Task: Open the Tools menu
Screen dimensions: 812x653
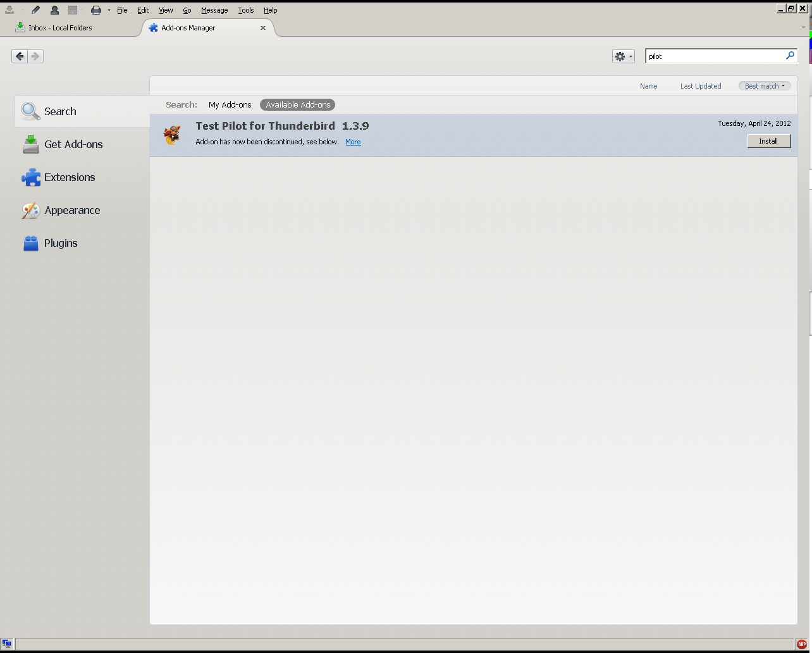Action: click(x=246, y=10)
